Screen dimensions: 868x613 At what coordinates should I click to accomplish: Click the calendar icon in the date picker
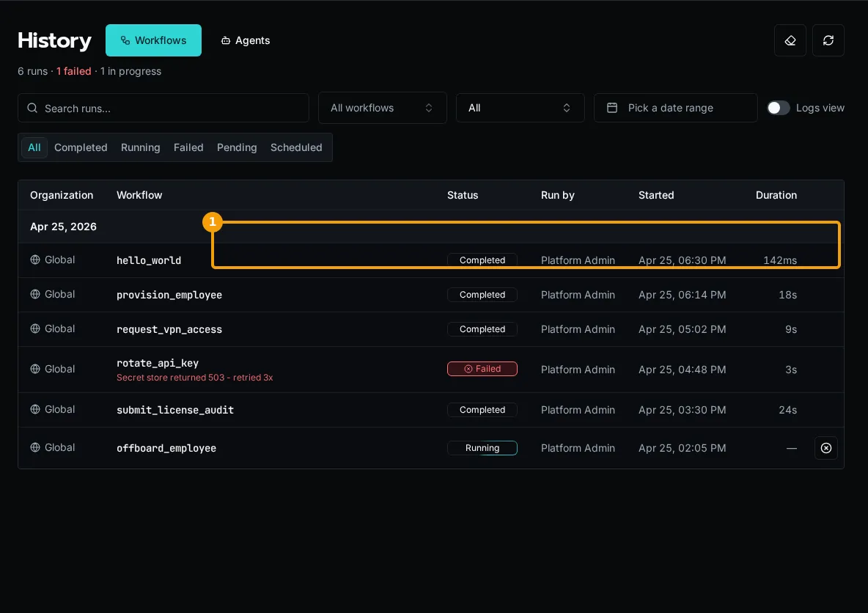tap(611, 108)
